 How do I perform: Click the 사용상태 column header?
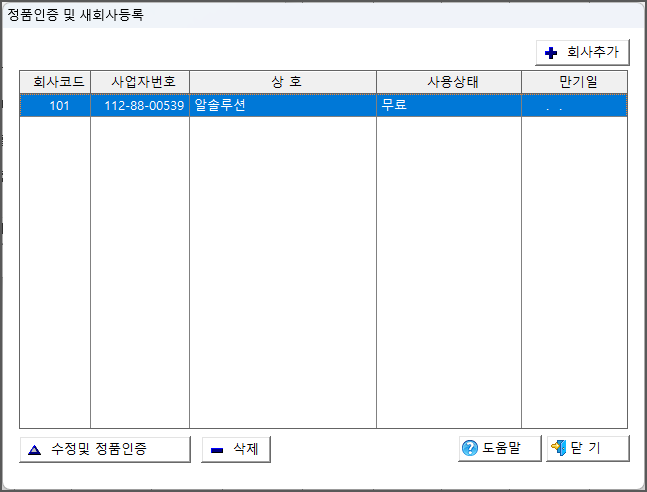(449, 82)
